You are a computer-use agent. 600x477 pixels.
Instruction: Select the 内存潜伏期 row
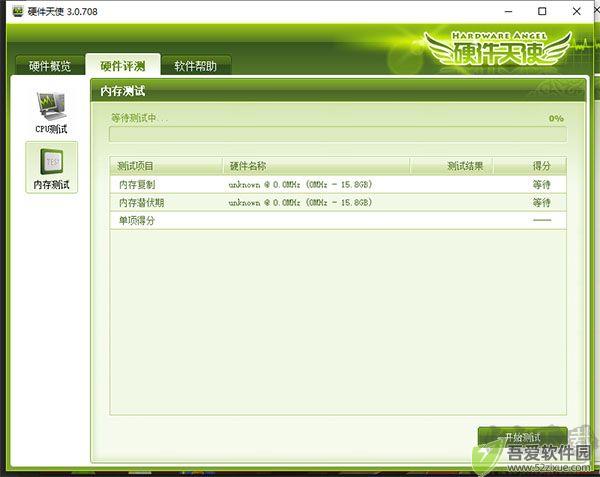[338, 202]
